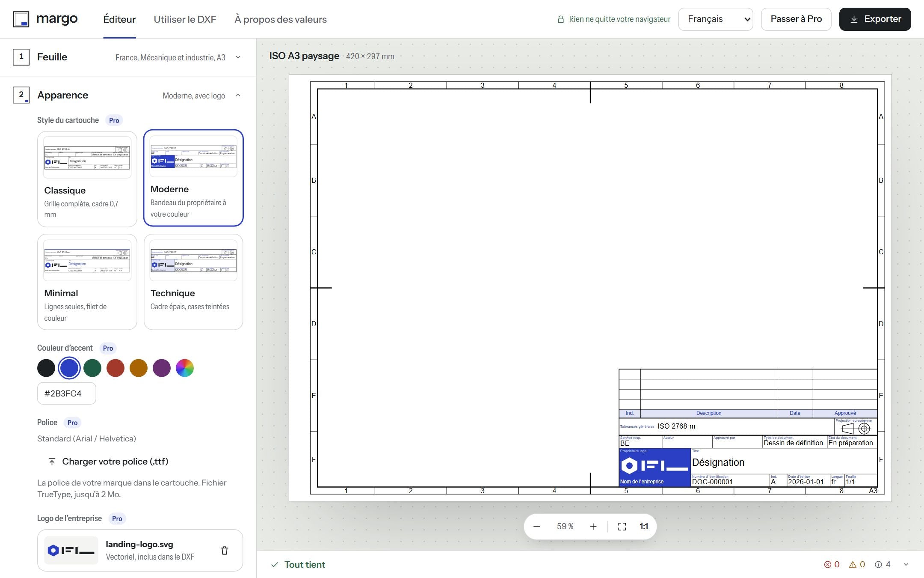Click the Passer à Pro button
This screenshot has width=924, height=578.
pos(796,19)
